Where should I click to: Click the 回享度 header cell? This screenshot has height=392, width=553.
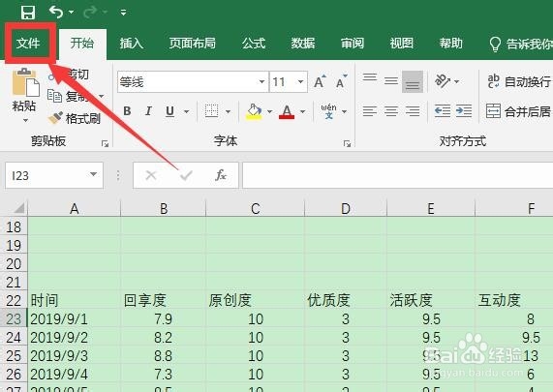(163, 300)
